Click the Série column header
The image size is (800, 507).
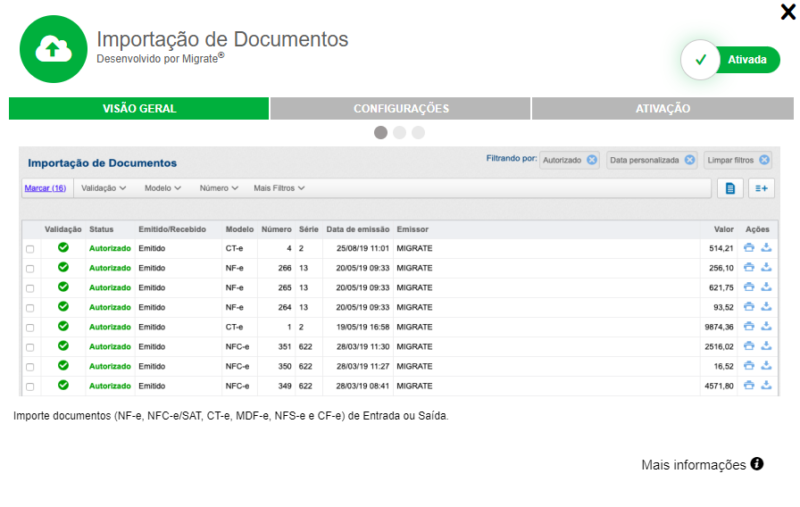tap(308, 230)
